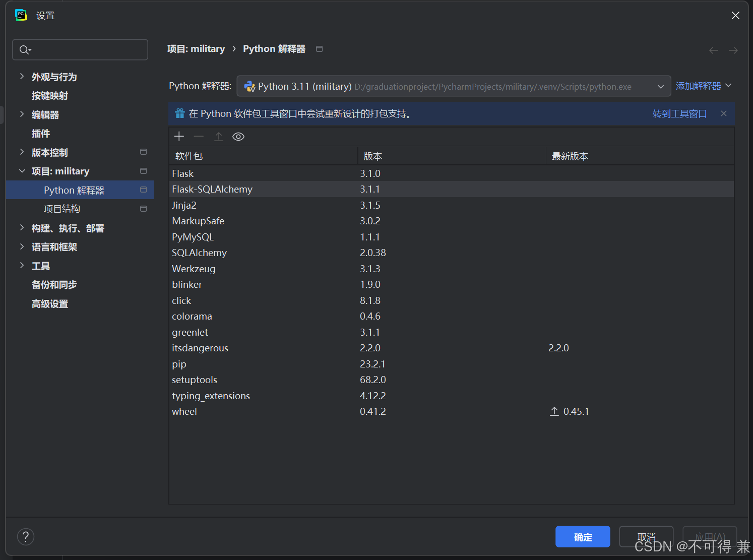Select Python 解释器 tree item
753x560 pixels.
point(80,190)
